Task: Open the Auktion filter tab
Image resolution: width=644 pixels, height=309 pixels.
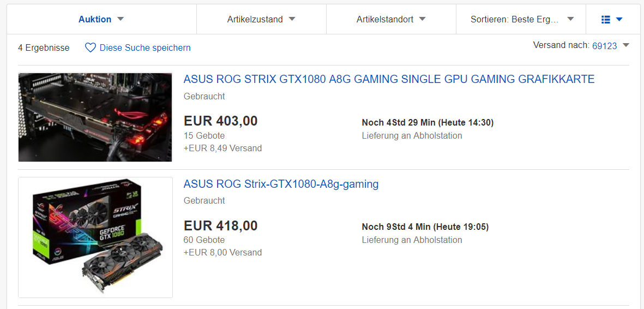Action: (x=95, y=20)
